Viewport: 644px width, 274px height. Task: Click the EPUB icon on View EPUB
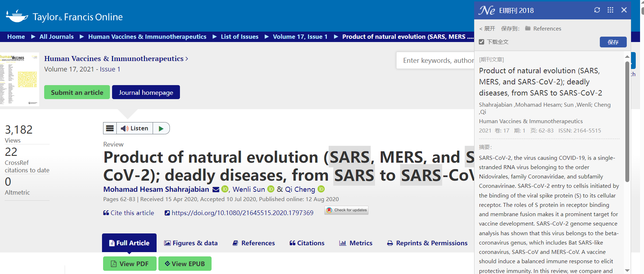pyautogui.click(x=167, y=264)
